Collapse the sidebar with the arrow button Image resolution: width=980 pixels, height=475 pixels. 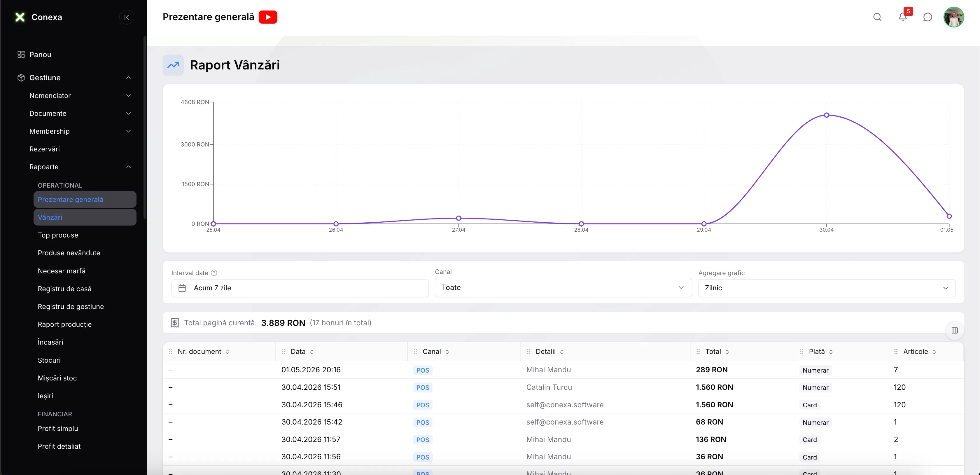127,17
